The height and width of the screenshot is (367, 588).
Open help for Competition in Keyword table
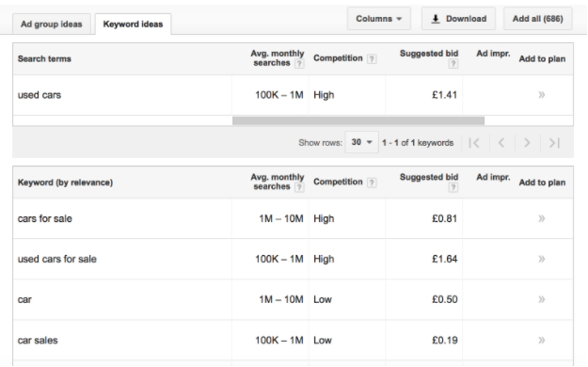[372, 183]
